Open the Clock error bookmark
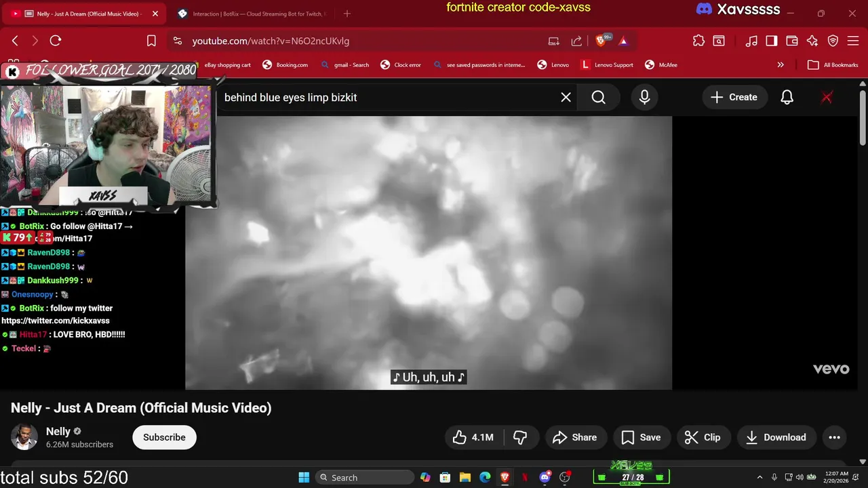The height and width of the screenshot is (488, 868). 401,65
